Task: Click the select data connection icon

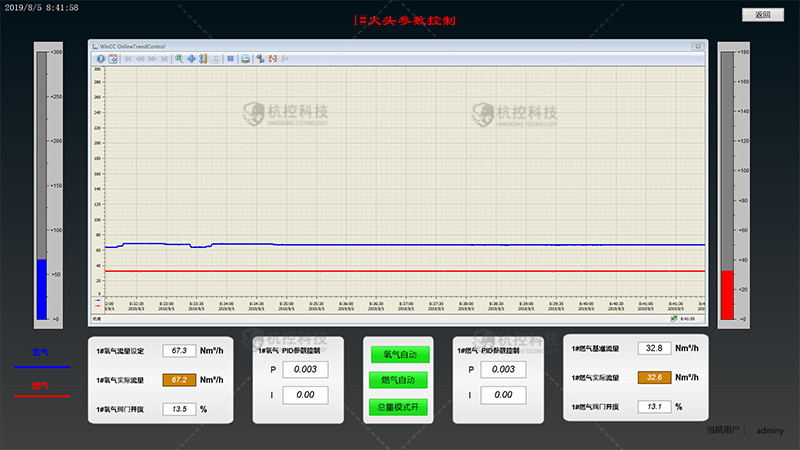Action: [x=259, y=59]
